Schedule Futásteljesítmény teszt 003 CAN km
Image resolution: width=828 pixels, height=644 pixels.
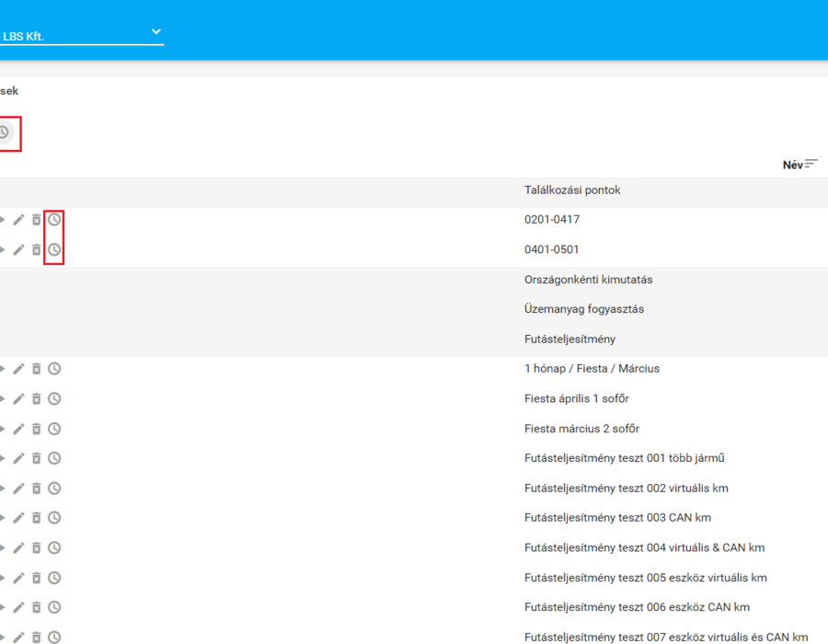(54, 518)
